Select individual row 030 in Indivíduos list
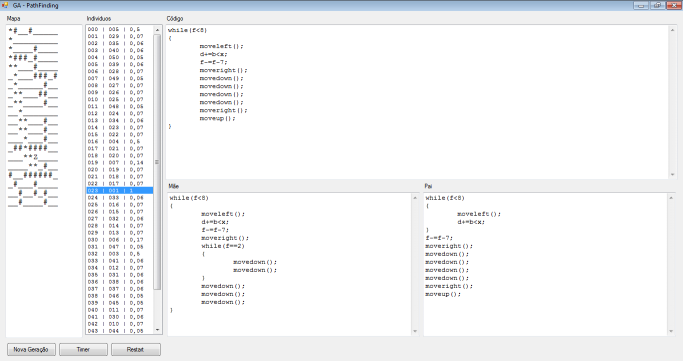The image size is (683, 361). tap(120, 240)
